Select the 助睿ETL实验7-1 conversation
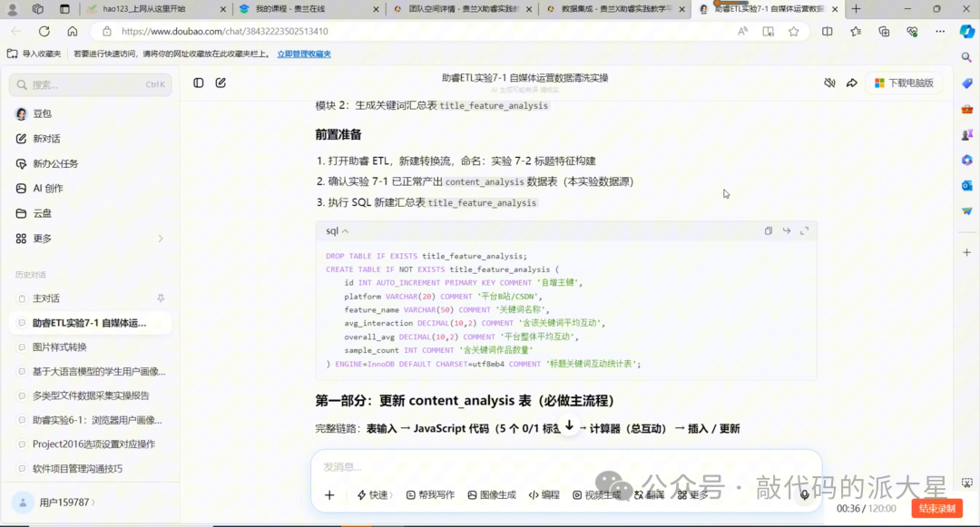 pos(90,323)
